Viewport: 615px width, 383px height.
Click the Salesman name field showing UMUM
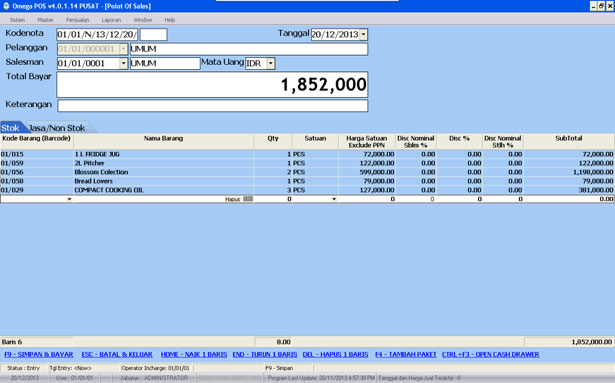165,63
